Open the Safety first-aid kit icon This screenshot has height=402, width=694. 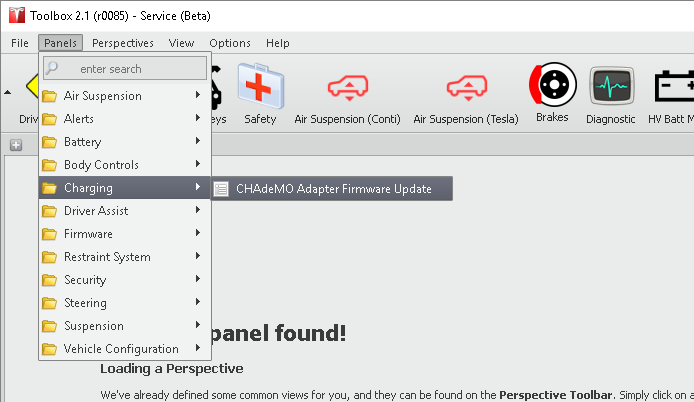pyautogui.click(x=259, y=89)
